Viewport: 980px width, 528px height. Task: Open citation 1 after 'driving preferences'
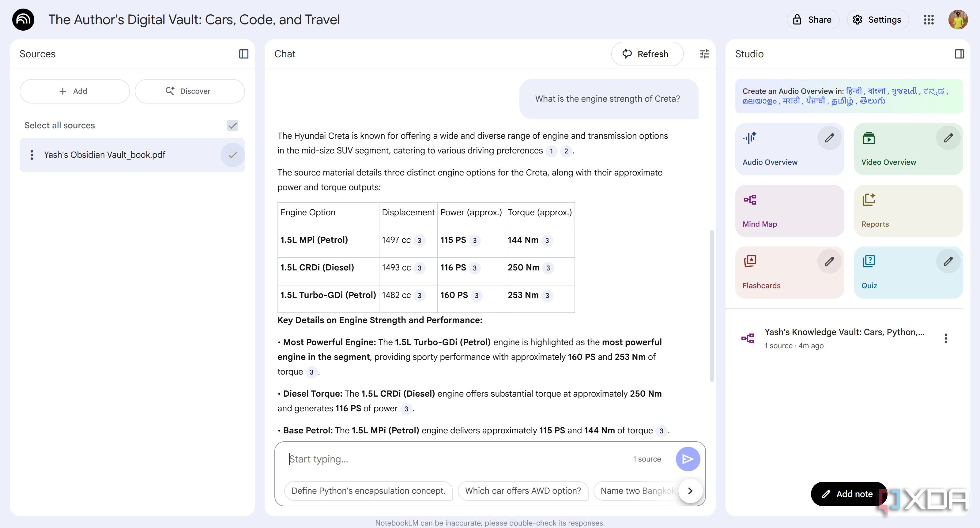[x=551, y=151]
